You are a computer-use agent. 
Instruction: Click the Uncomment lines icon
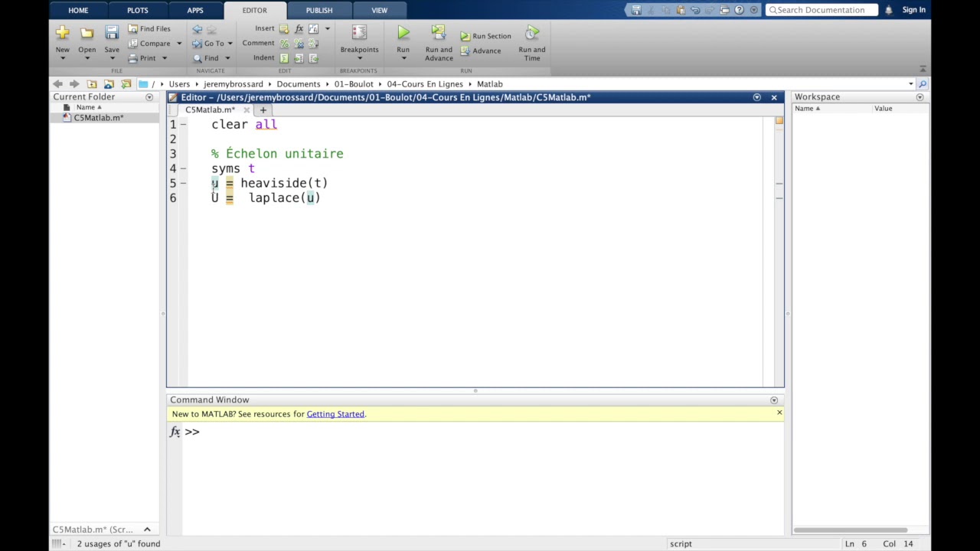(x=299, y=44)
